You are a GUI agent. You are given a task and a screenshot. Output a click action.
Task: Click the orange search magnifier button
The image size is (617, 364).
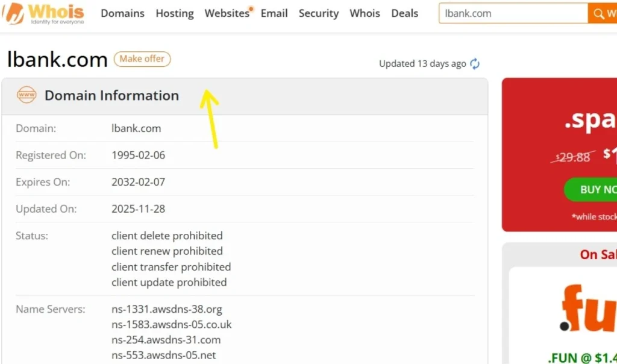[603, 13]
